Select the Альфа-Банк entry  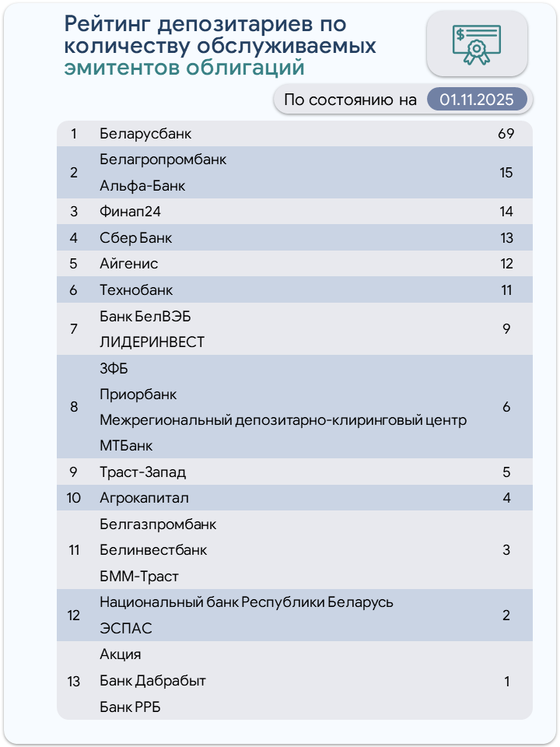[142, 186]
